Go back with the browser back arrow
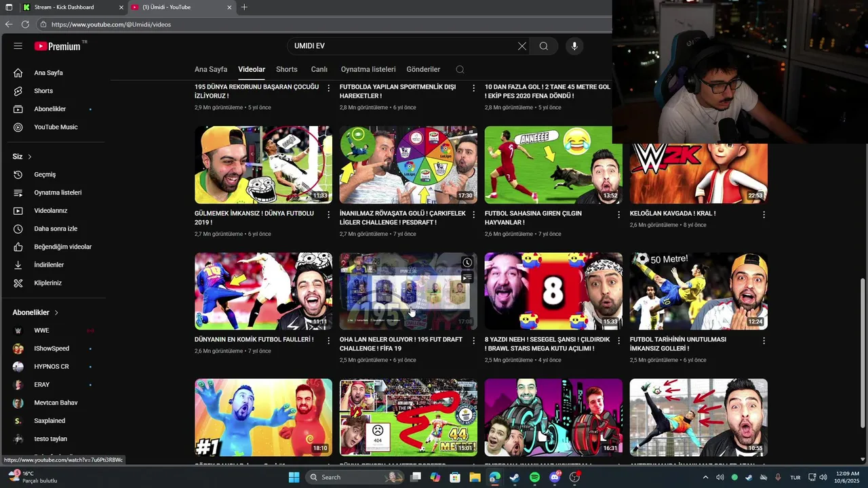868x488 pixels. pos(9,24)
